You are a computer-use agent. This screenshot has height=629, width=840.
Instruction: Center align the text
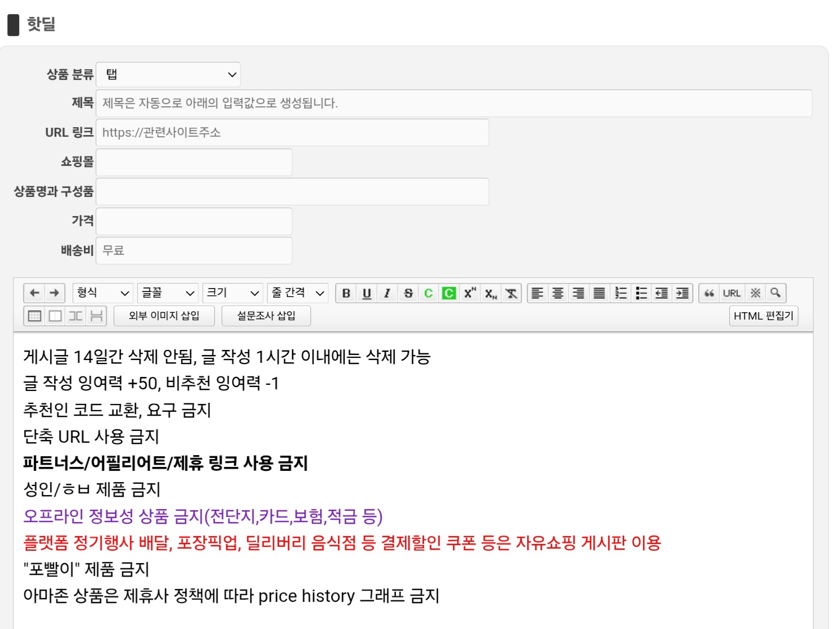pos(558,293)
